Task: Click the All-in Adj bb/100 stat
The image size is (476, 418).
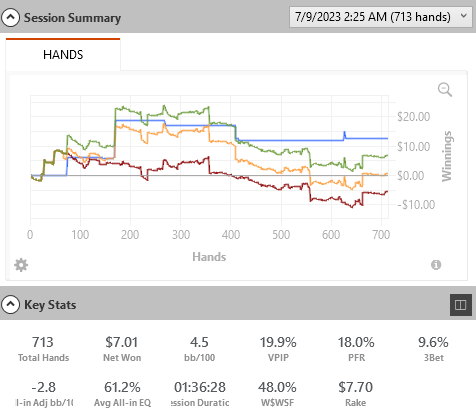Action: 44,394
